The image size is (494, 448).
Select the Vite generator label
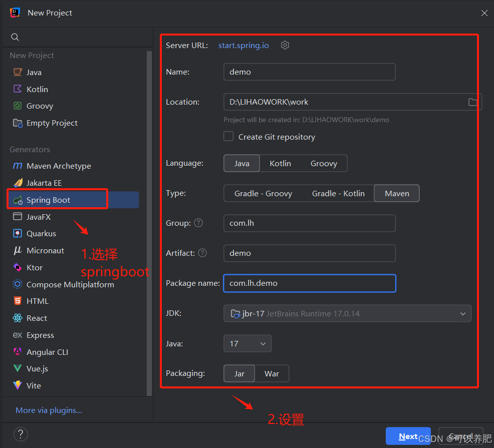click(x=34, y=385)
